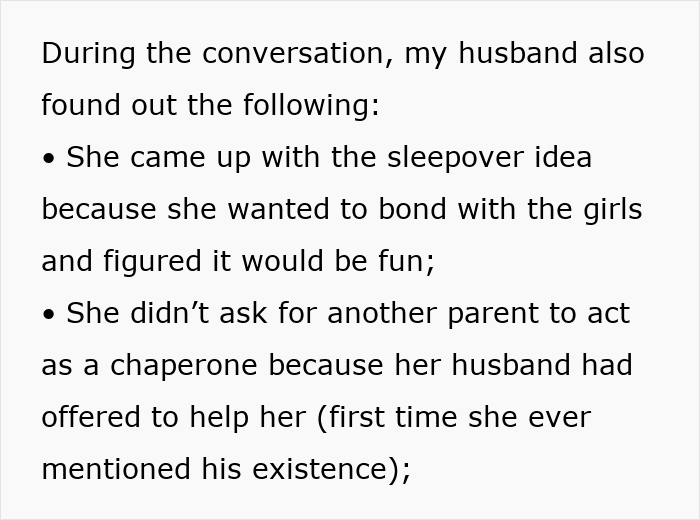700x520 pixels.
Task: Click the word 'chaperone' in second bullet
Action: pos(183,366)
